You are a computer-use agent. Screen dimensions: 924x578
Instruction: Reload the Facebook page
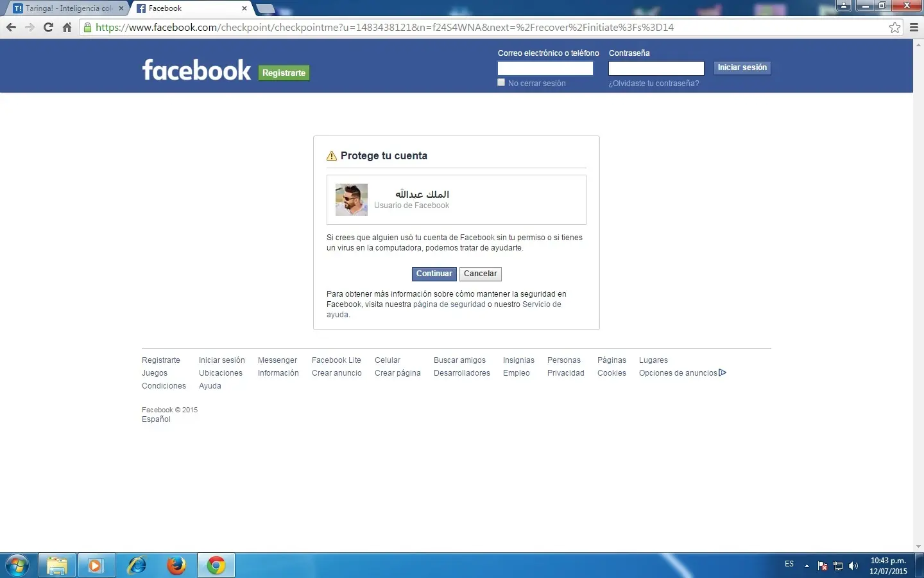click(x=48, y=27)
